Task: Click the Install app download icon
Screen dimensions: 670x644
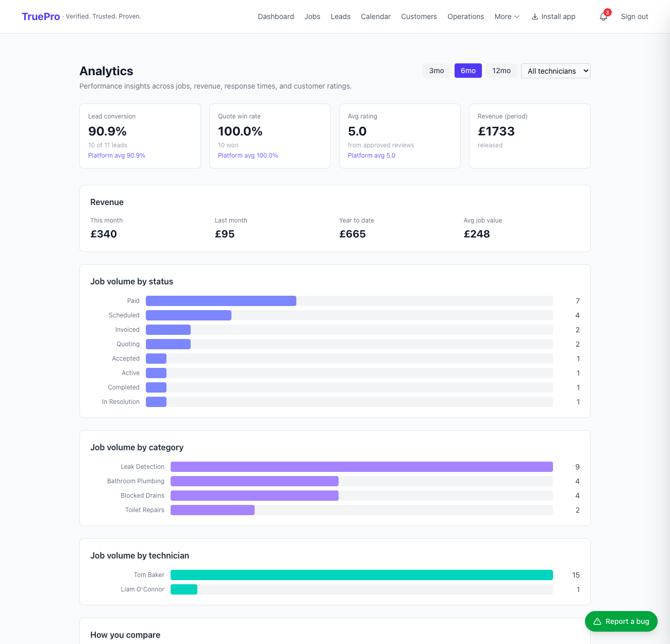Action: 535,16
